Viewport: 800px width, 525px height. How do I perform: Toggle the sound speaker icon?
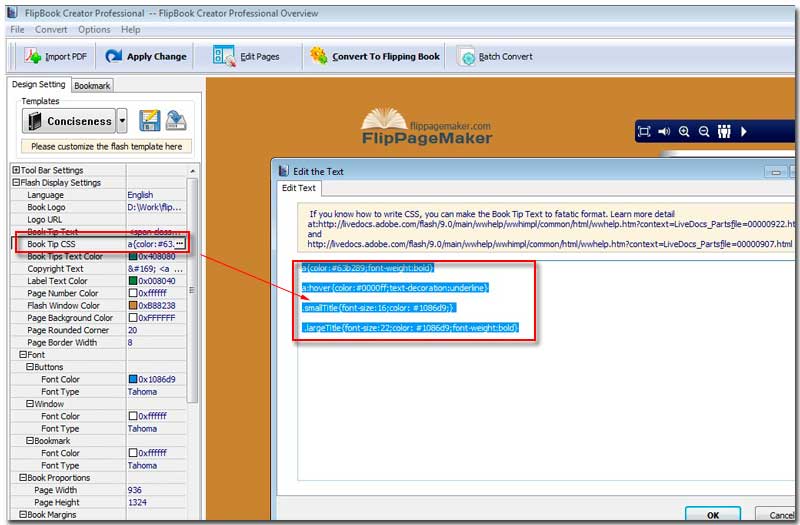664,132
